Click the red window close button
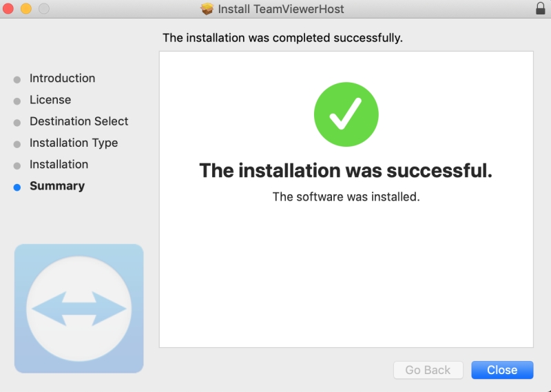The height and width of the screenshot is (392, 551). pos(8,8)
